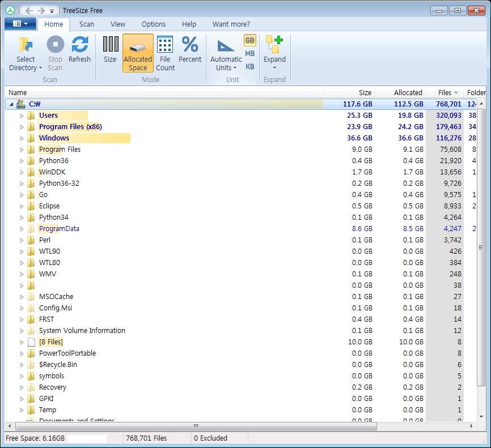491x448 pixels.
Task: Expand the Windows folder
Action: coord(22,138)
